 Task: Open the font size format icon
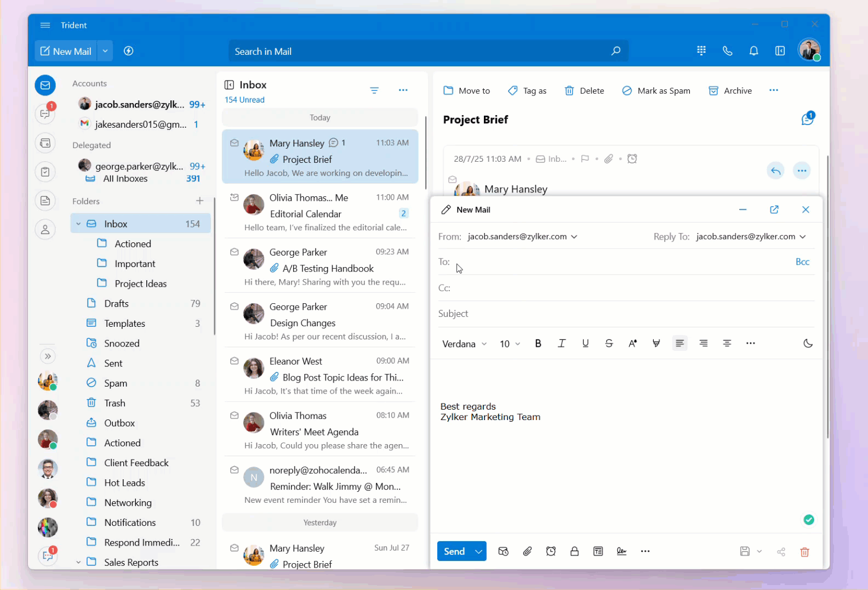(632, 343)
